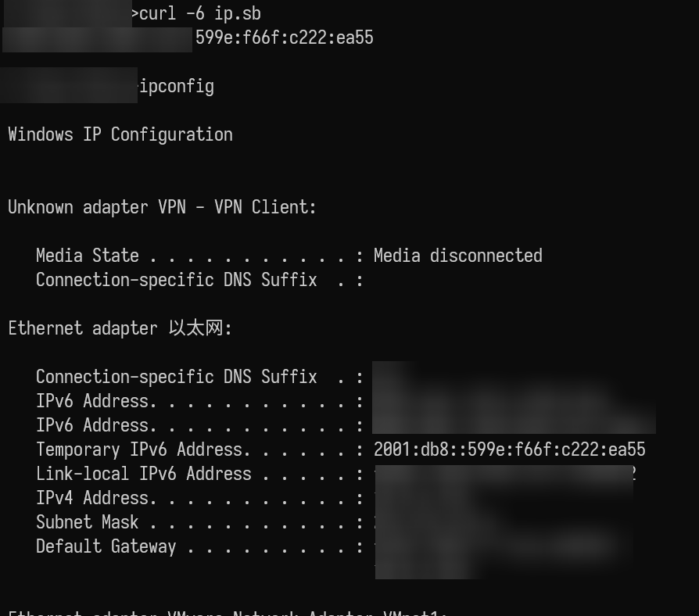Click the blurred prompt before the curl command

[66, 13]
